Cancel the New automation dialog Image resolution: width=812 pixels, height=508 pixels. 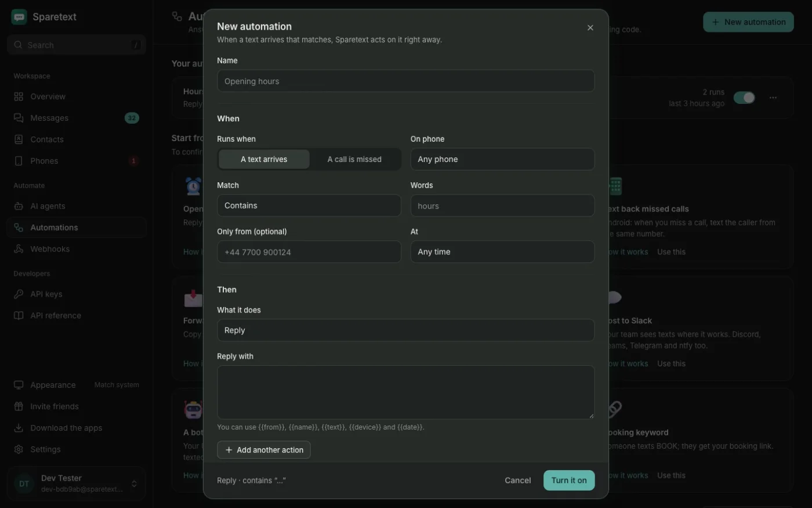517,480
